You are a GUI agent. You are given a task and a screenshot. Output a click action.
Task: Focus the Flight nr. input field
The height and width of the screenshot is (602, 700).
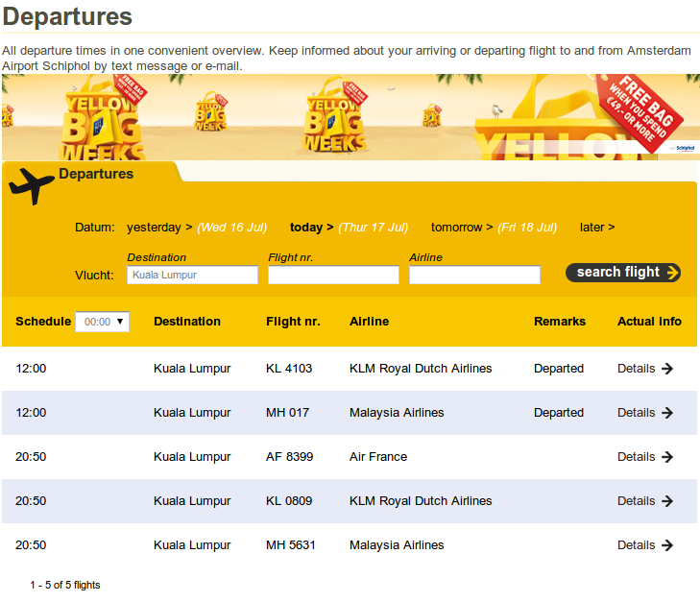pos(333,275)
